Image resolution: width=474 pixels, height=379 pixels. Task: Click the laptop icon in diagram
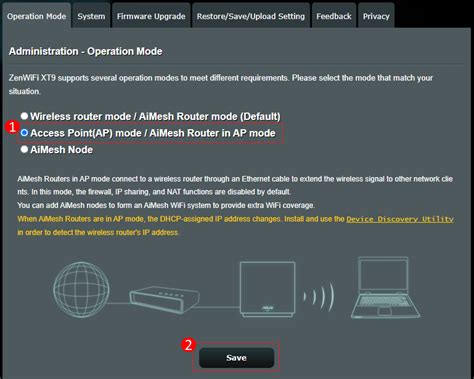pyautogui.click(x=385, y=287)
